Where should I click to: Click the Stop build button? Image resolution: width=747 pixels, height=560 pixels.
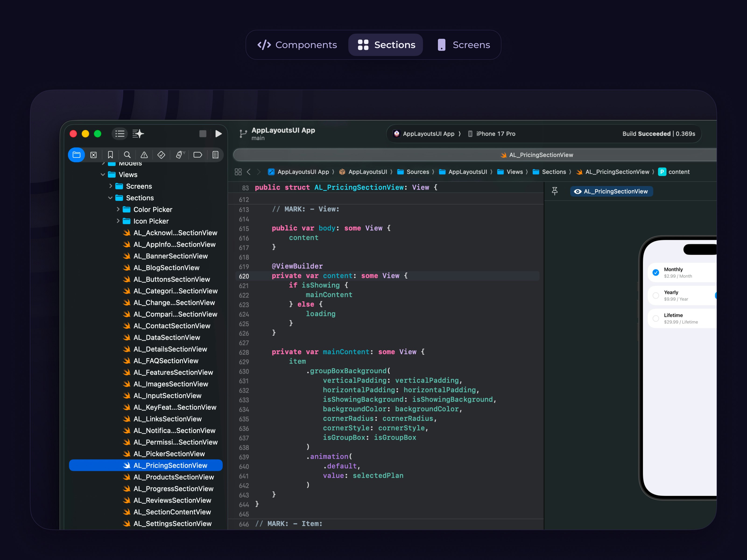click(x=203, y=134)
